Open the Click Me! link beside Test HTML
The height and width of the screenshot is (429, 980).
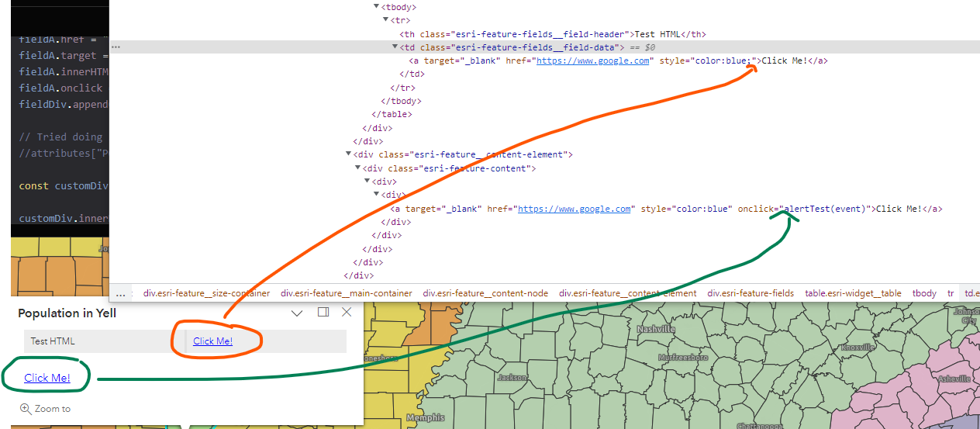point(212,341)
